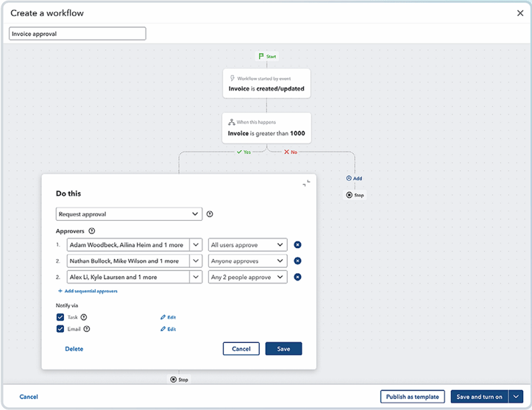Uncheck the Email notification checkbox

[x=60, y=329]
